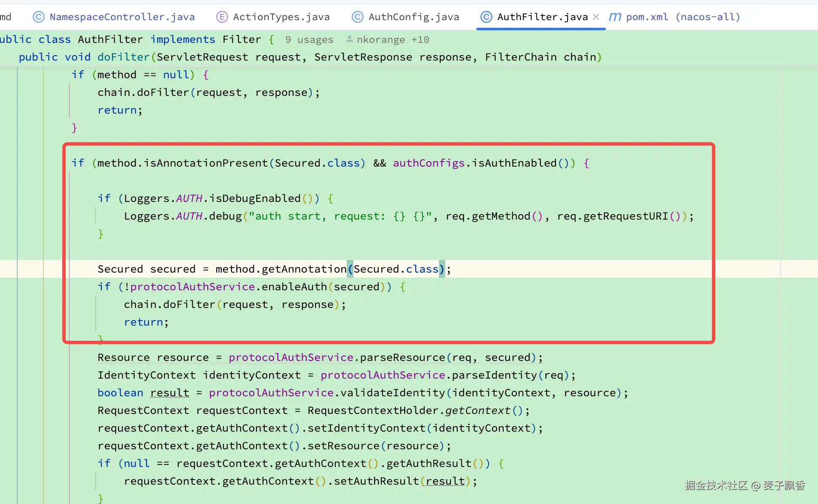Image resolution: width=818 pixels, height=504 pixels.
Task: Click the NamespaceController class icon
Action: tap(39, 17)
